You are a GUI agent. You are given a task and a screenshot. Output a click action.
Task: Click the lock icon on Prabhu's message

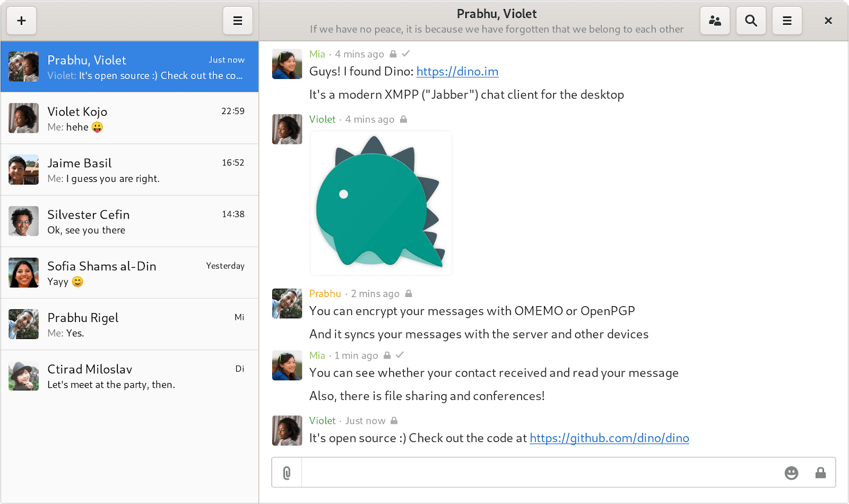coord(409,294)
